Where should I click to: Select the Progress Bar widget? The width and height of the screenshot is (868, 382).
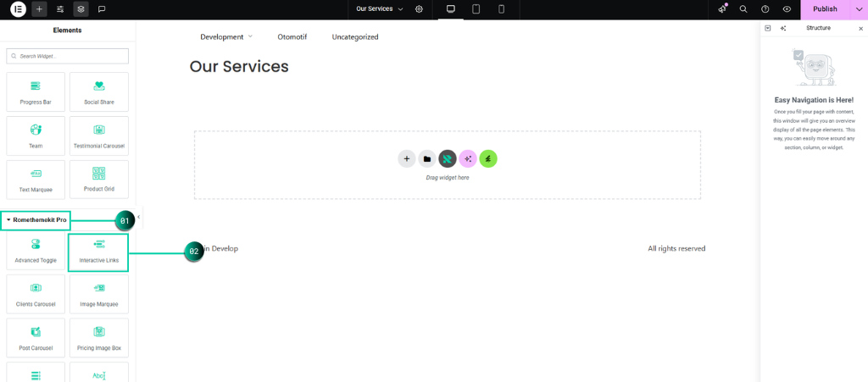[x=36, y=91]
